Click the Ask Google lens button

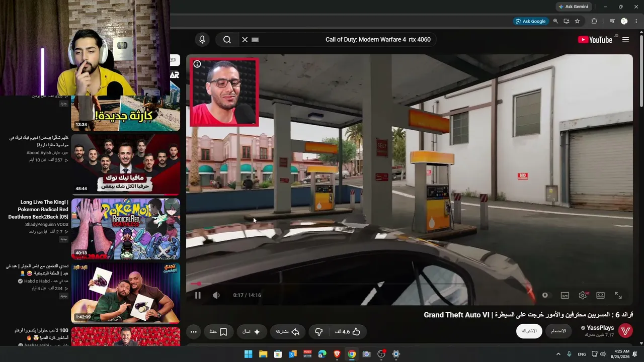pos(530,21)
